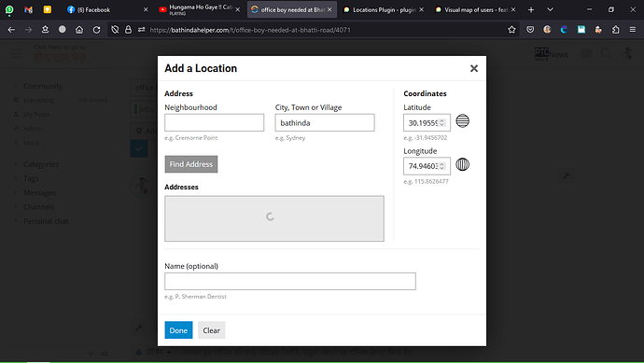Viewport: 644px width, 363px height.
Task: Open the pinned Gmail tab
Action: click(x=28, y=10)
